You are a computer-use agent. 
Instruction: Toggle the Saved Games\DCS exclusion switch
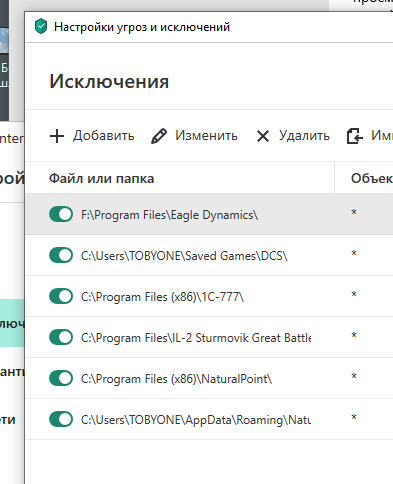click(x=61, y=255)
